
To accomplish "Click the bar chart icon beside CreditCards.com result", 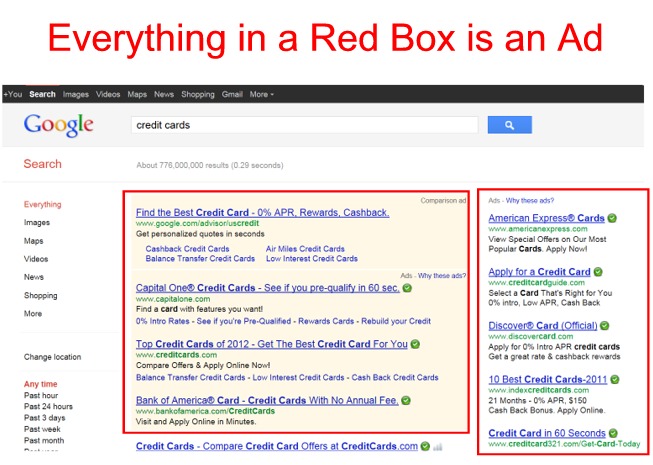I will [x=438, y=447].
